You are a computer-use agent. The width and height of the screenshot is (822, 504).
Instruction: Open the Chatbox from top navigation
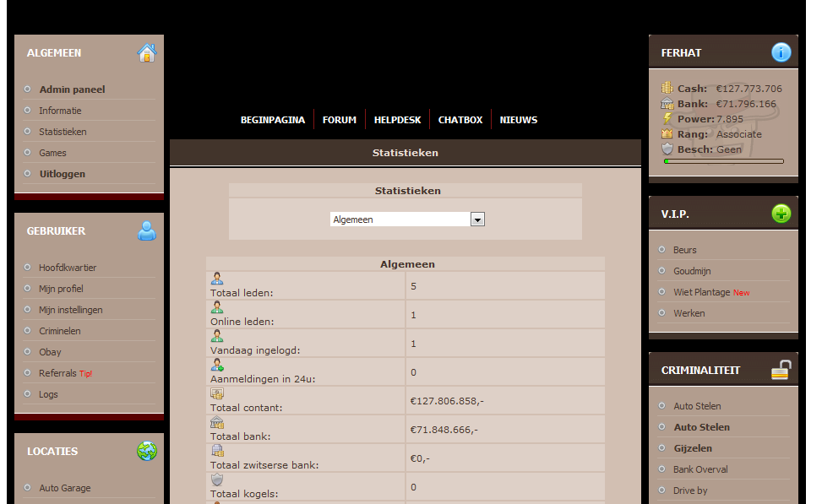(x=460, y=120)
